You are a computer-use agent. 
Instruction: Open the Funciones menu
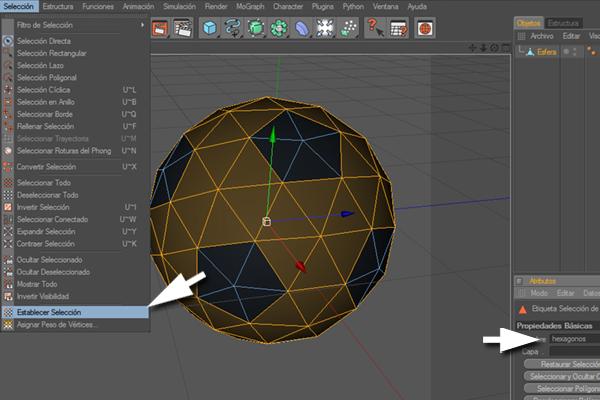point(98,6)
